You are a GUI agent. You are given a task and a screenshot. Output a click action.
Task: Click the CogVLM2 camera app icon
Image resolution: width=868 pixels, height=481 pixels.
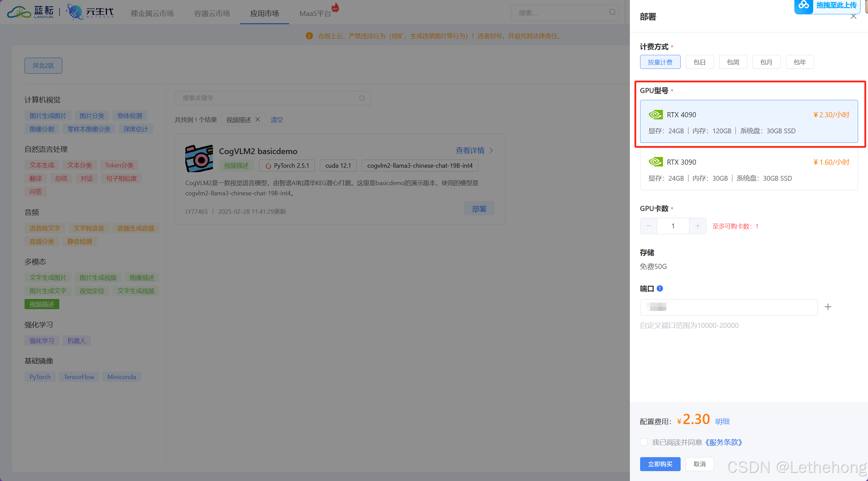pos(199,158)
